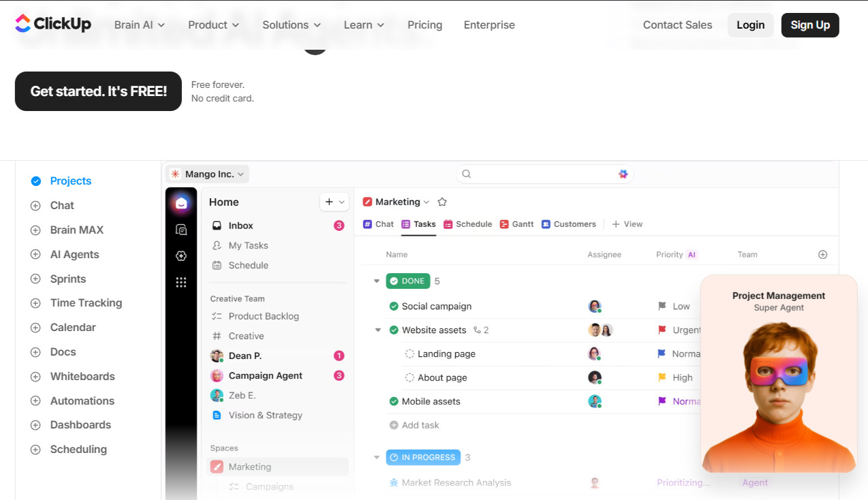Viewport: 868px width, 500px height.
Task: Open the Vision & Strategy doc
Action: [x=277, y=415]
